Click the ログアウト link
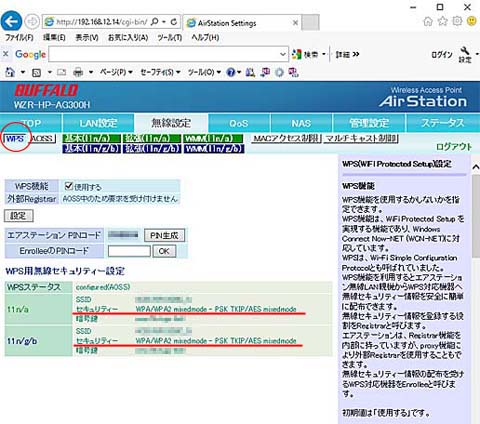Screen dimensions: 480x424 click(x=454, y=147)
